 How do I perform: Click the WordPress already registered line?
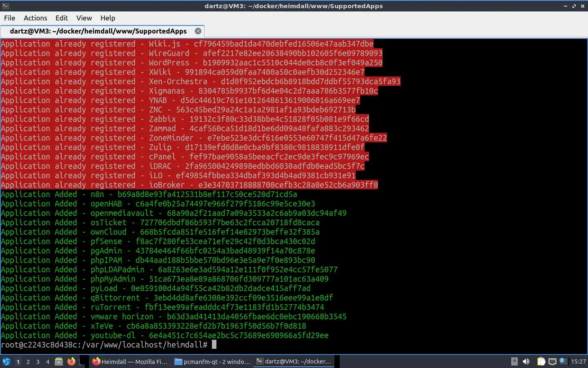(192, 63)
